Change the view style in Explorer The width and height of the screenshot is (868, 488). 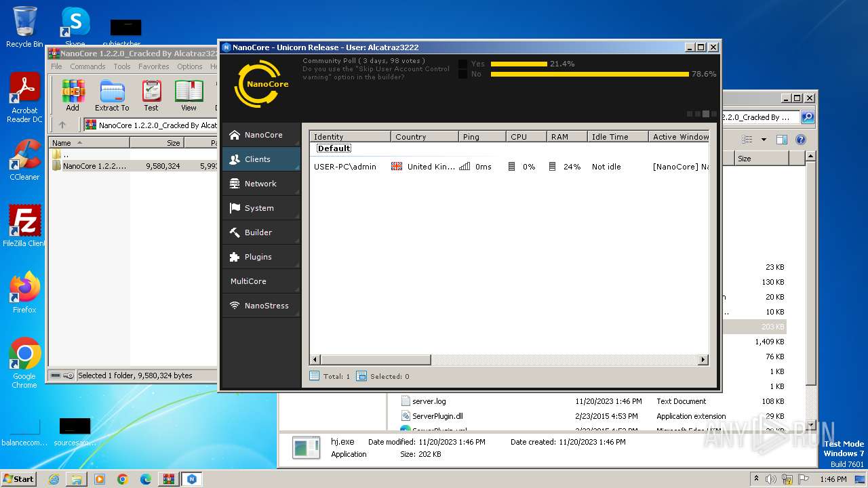click(747, 140)
